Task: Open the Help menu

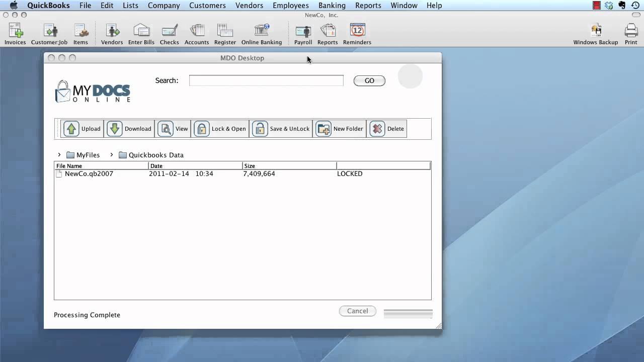Action: (x=434, y=6)
